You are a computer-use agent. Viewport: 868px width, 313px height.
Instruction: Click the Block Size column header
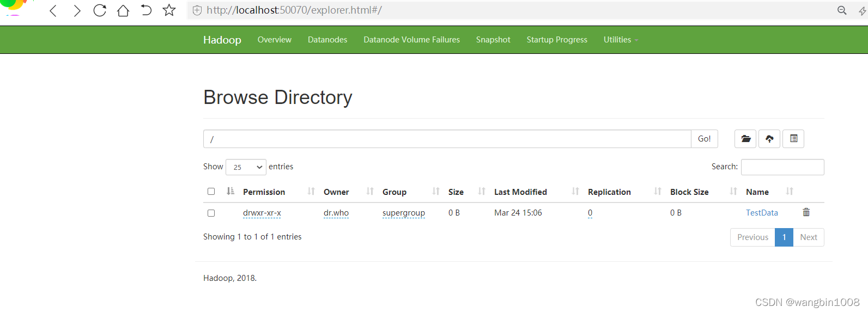point(689,192)
